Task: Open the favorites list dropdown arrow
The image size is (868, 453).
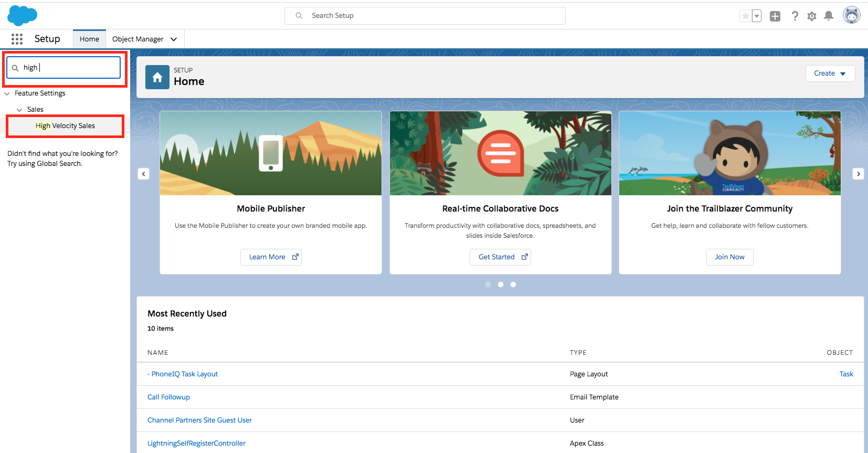Action: pyautogui.click(x=757, y=16)
